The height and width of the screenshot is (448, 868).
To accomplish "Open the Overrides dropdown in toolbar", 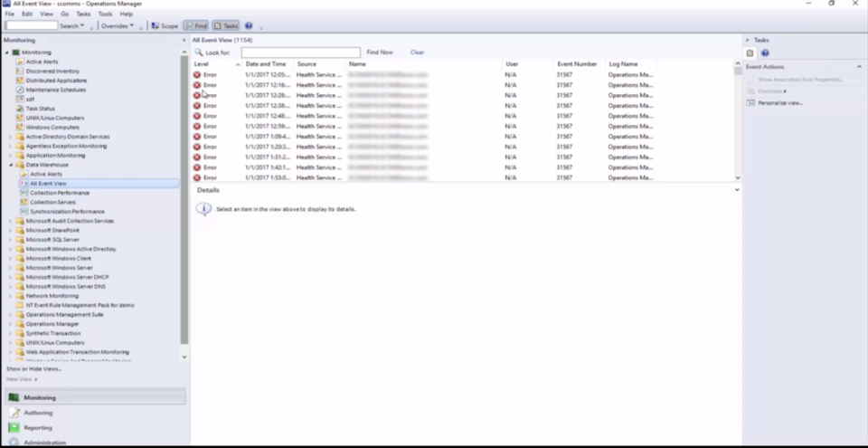I will pyautogui.click(x=118, y=26).
